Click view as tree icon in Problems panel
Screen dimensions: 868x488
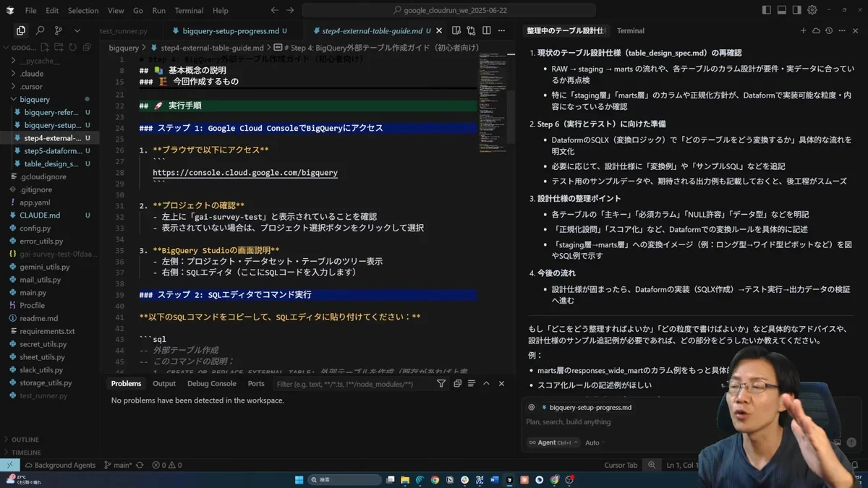click(472, 384)
